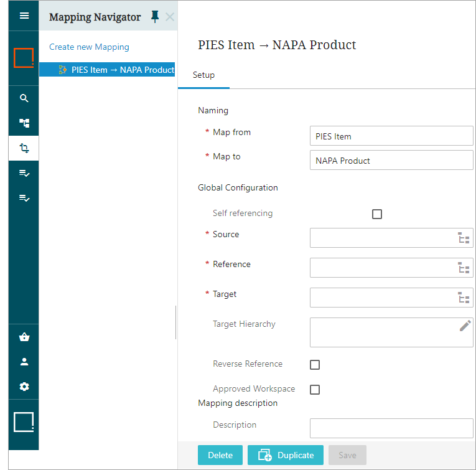
Task: Open the settings gear in sidebar
Action: coord(24,387)
